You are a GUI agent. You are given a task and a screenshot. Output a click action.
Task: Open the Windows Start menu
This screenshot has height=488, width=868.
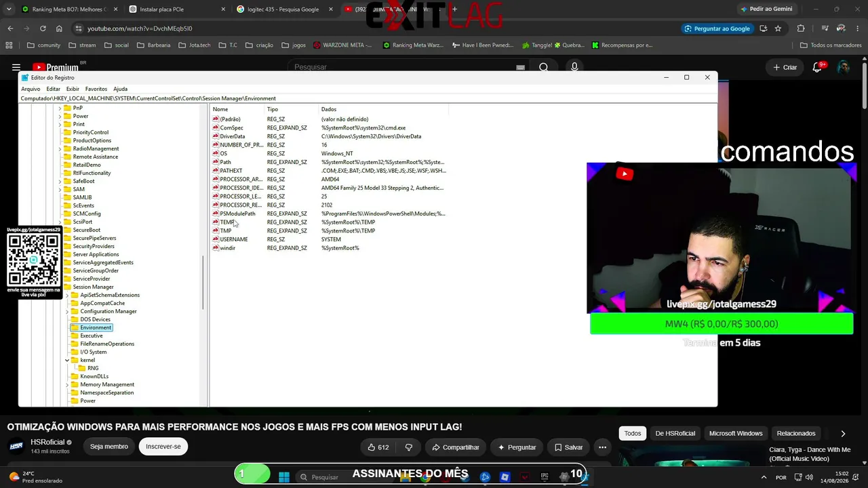[284, 476]
